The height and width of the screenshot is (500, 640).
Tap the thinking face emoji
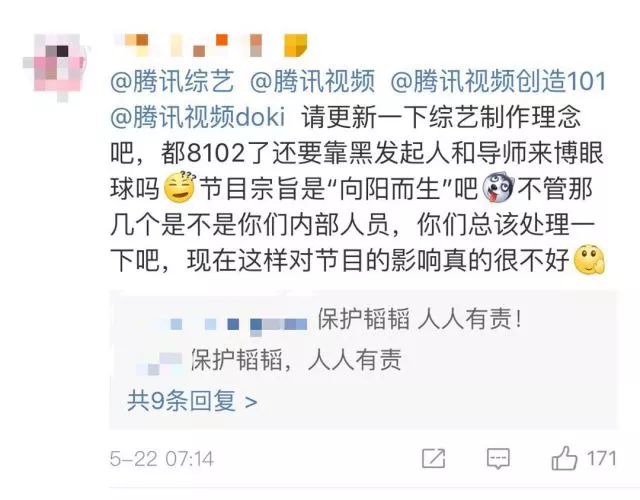coord(590,260)
